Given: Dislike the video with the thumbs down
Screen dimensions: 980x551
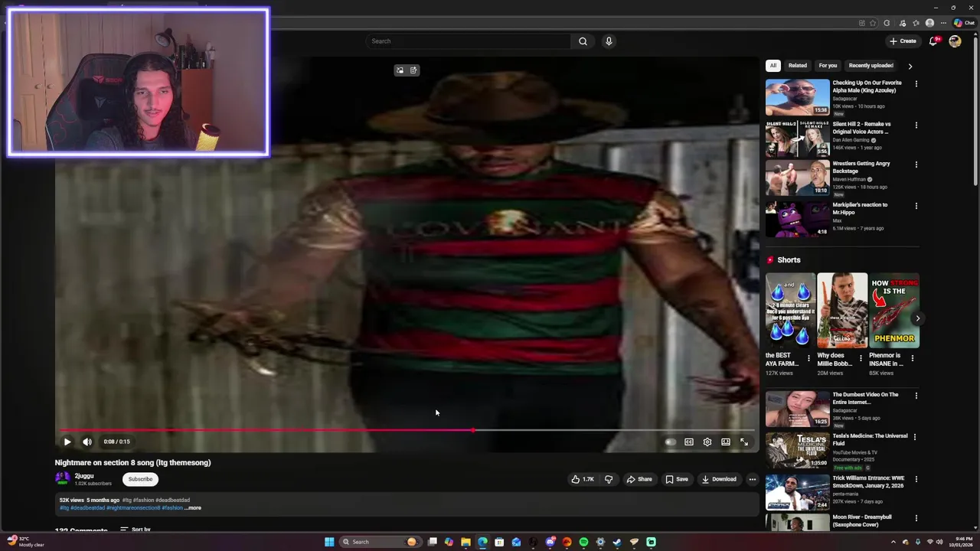Looking at the screenshot, I should coord(609,479).
